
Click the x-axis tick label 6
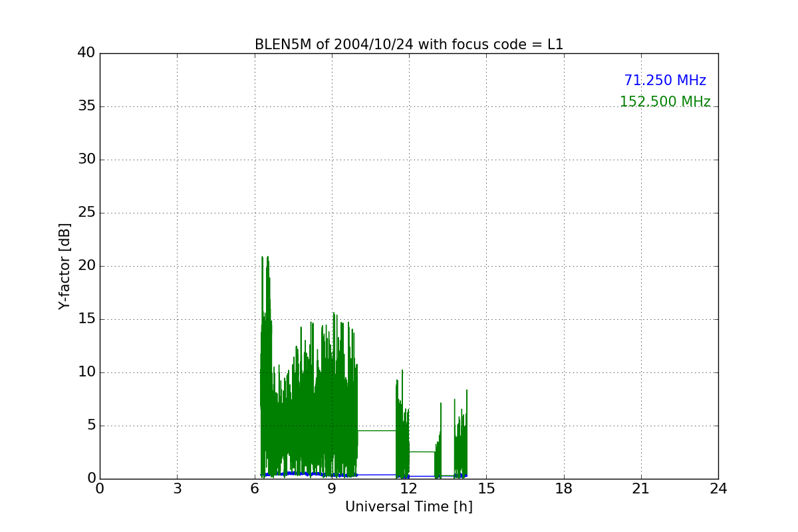click(255, 488)
